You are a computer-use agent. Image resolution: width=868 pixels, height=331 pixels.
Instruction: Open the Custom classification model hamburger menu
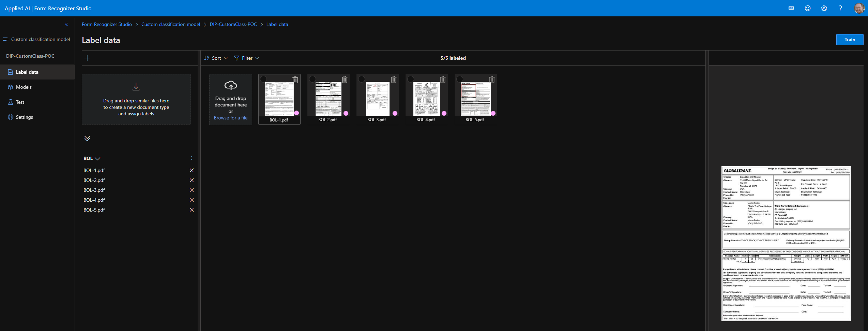point(5,39)
